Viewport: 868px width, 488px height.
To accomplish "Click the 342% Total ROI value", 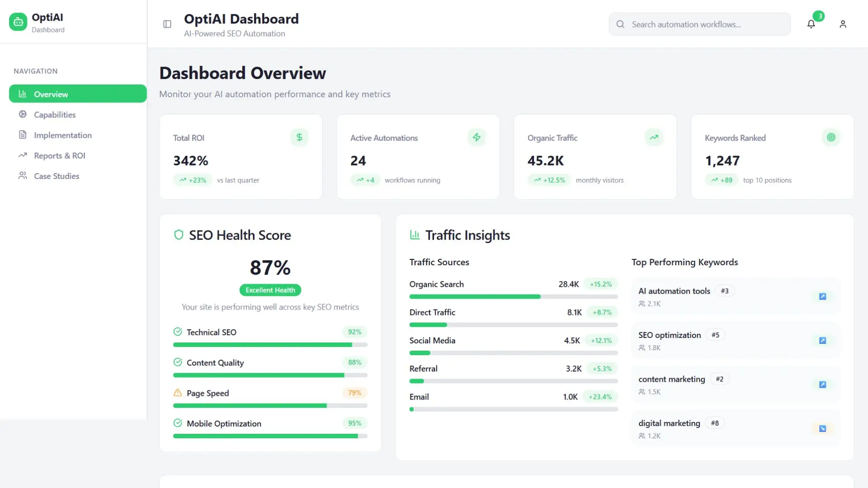I will [191, 160].
